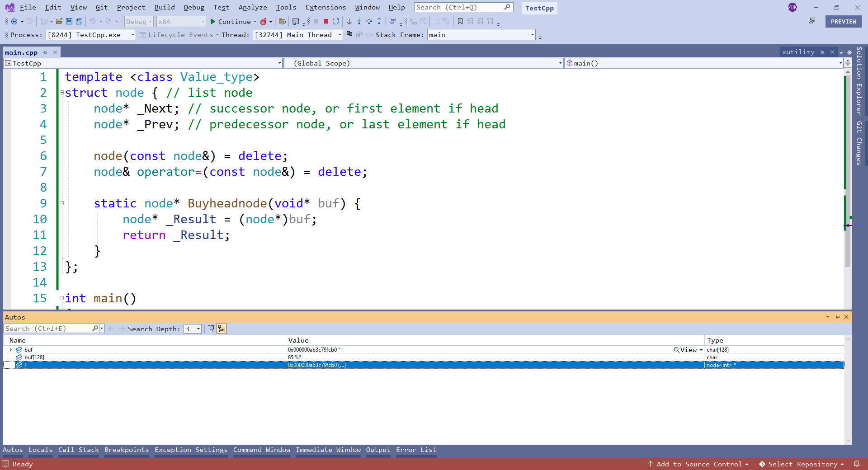
Task: Open the Continue button's dropdown arrow
Action: click(x=255, y=22)
